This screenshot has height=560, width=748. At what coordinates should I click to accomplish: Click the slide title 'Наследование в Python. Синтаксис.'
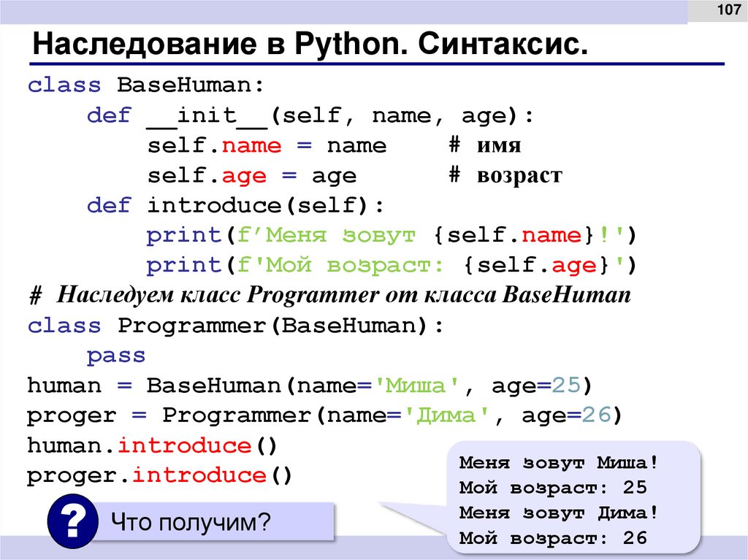click(310, 45)
